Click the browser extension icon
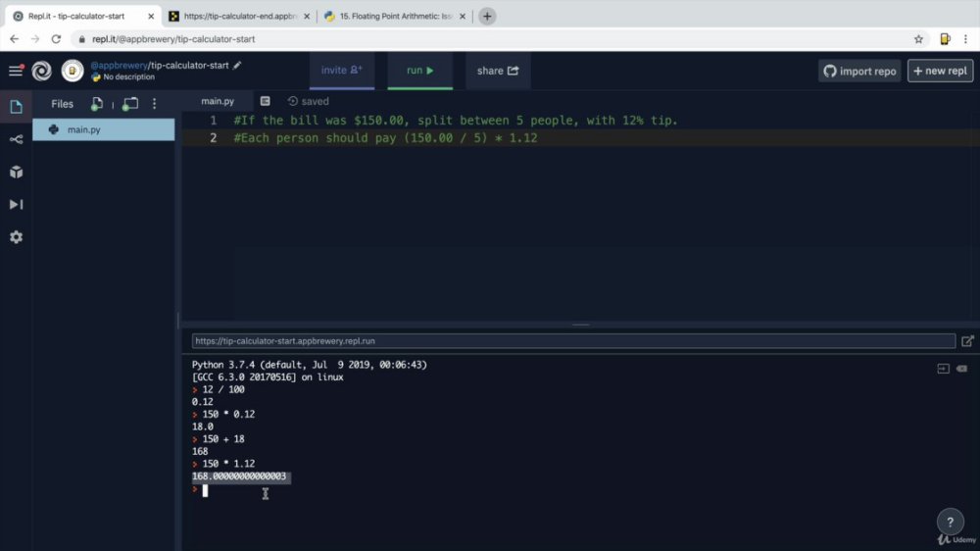 (945, 39)
